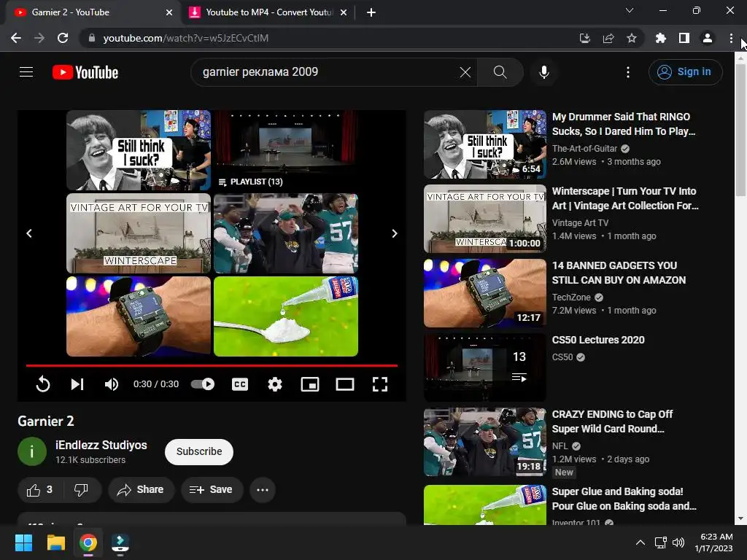Click the address bar URL
The height and width of the screenshot is (560, 747).
[186, 38]
